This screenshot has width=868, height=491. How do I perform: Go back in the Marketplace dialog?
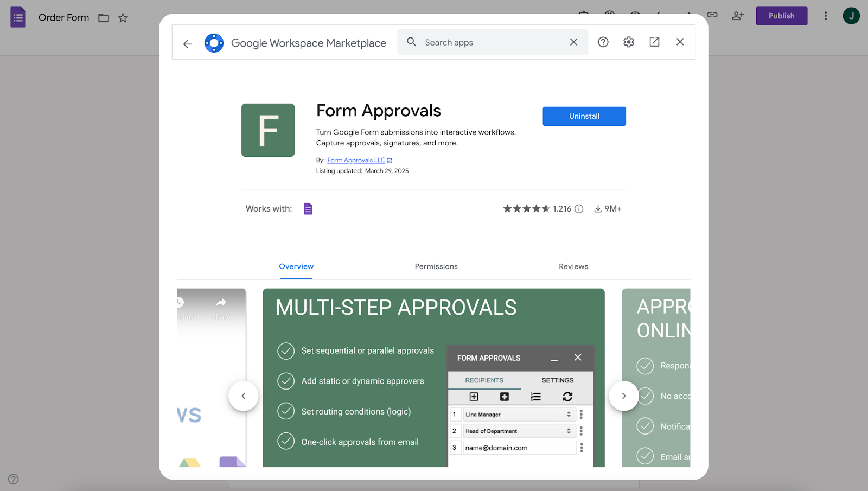pos(187,44)
